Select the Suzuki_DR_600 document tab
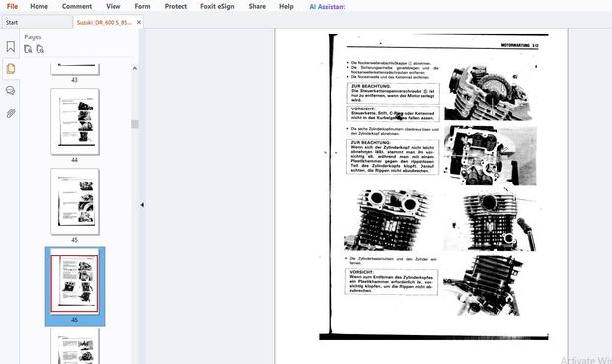612x364 pixels. (104, 23)
